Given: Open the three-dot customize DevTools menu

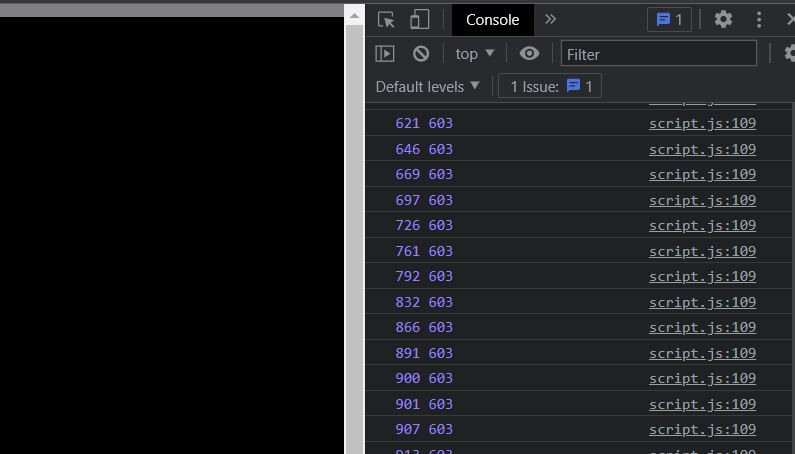Looking at the screenshot, I should coord(758,20).
